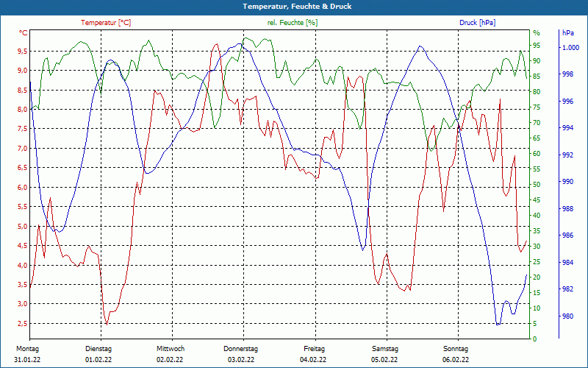The height and width of the screenshot is (368, 588).
Task: Select the green 'rel. Feuchte [%]' legend label
Action: click(292, 23)
